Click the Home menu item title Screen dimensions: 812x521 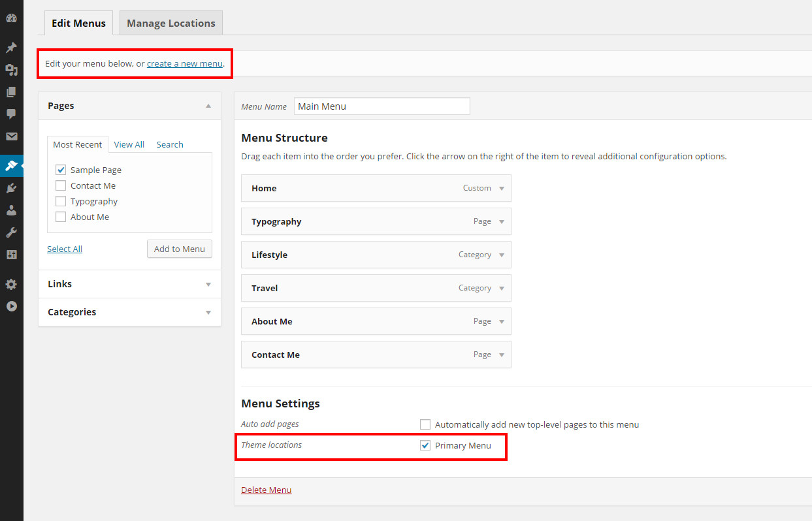[264, 188]
